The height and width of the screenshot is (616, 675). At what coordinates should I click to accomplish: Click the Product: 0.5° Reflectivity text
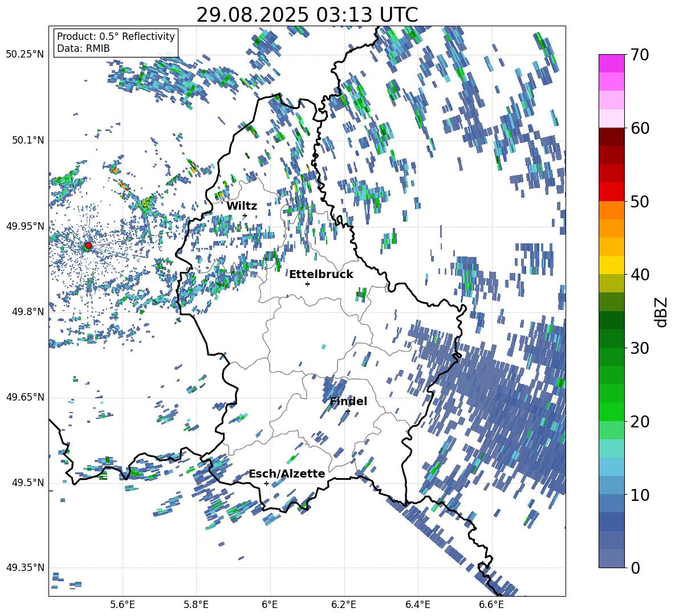(116, 36)
